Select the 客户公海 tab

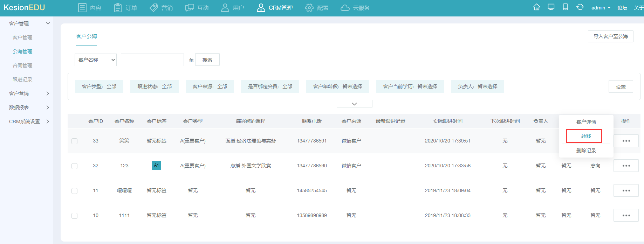tap(87, 36)
